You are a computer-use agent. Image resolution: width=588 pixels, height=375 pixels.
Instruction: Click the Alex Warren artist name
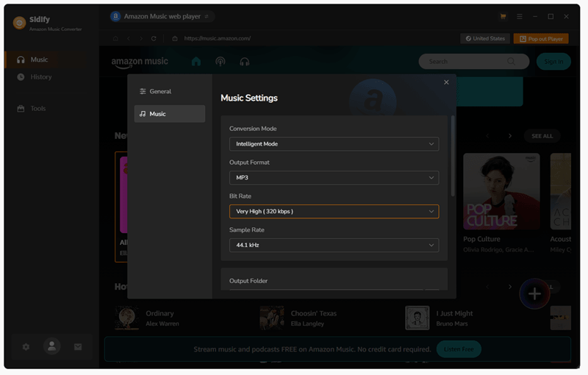pyautogui.click(x=162, y=324)
